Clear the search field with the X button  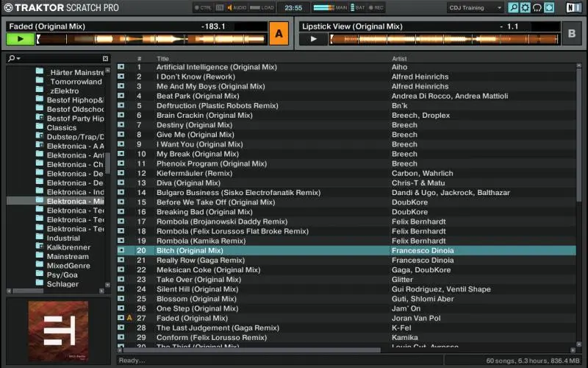(x=105, y=58)
